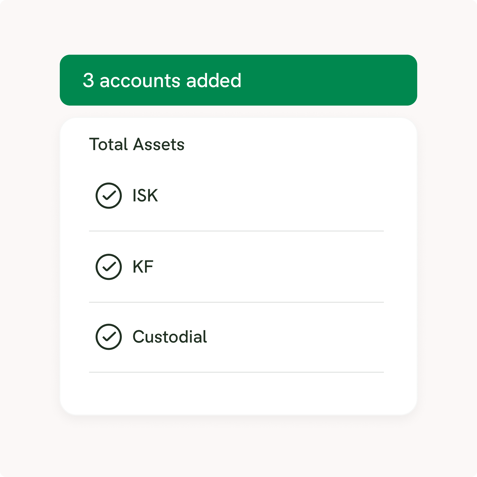The image size is (477, 477).
Task: Click the divider line below ISK
Action: [x=236, y=231]
